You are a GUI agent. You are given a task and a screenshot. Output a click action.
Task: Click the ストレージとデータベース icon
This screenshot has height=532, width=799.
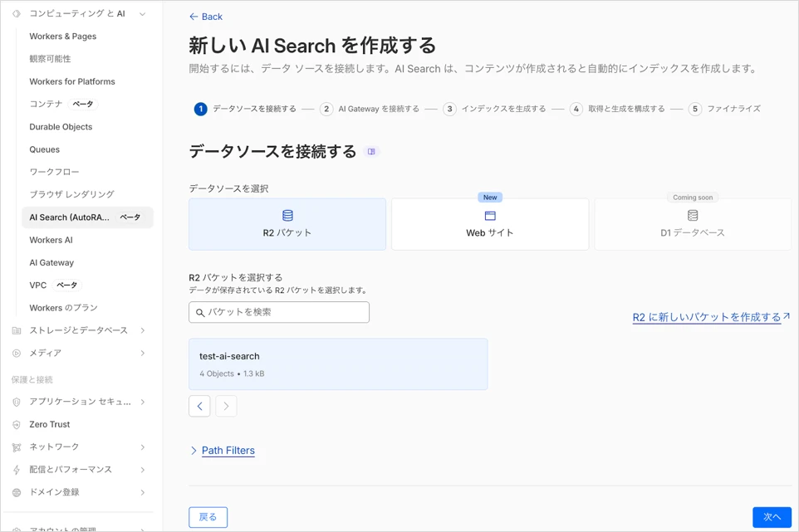click(x=17, y=330)
